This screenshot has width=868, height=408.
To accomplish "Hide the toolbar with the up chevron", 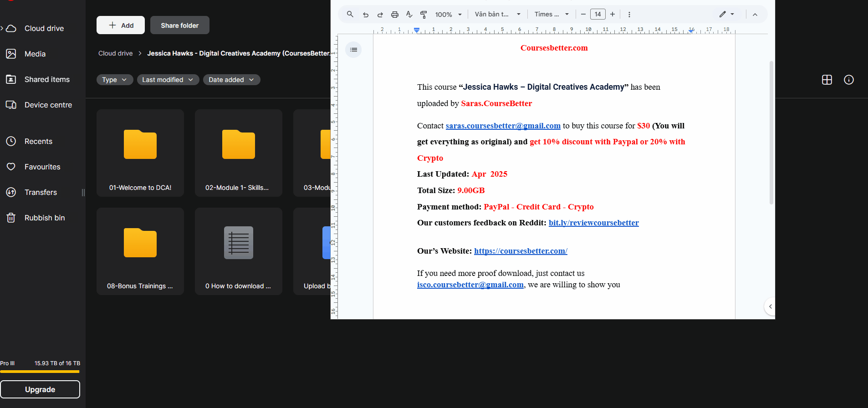I will [x=755, y=15].
